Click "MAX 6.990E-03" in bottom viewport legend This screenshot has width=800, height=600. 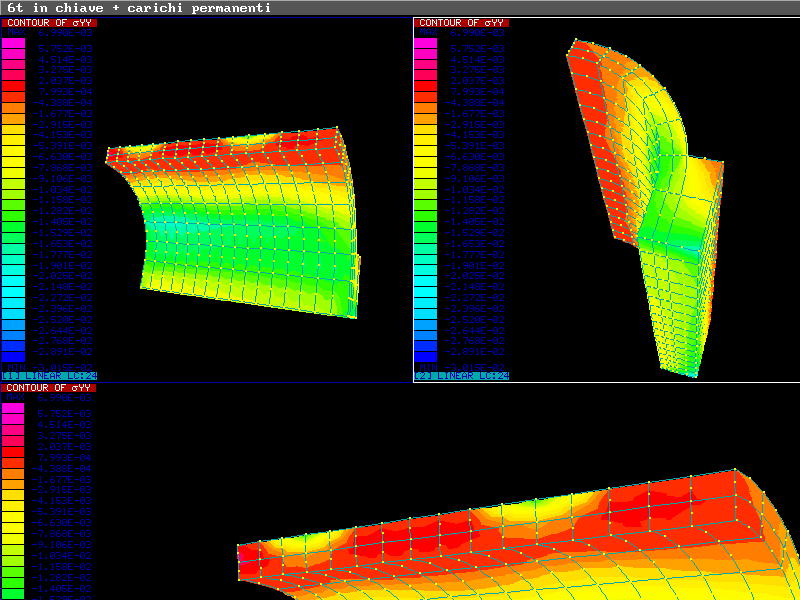click(x=49, y=397)
